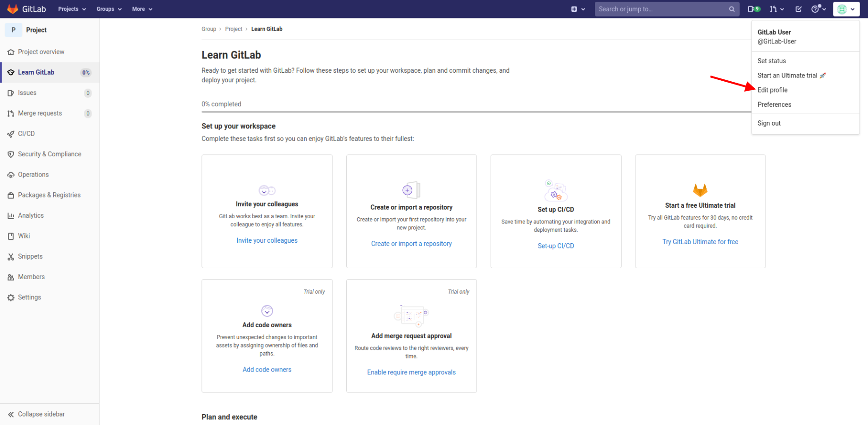Open the new item plus dropdown

pos(578,9)
